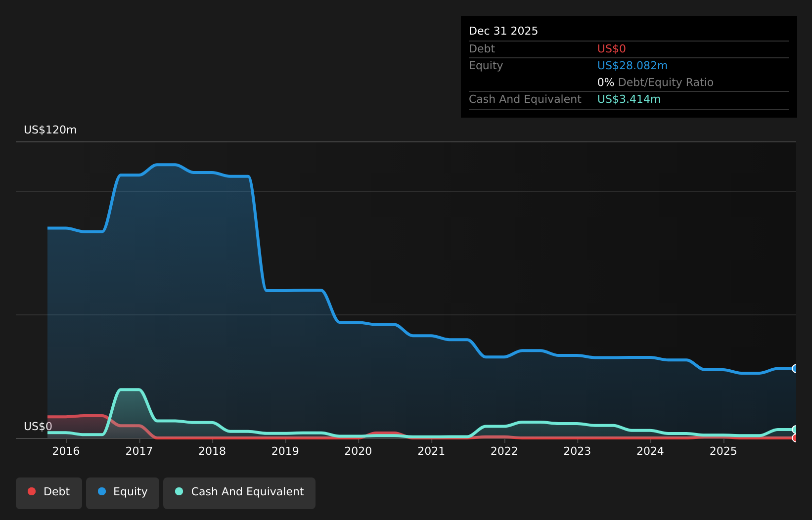Image resolution: width=812 pixels, height=520 pixels.
Task: Click the 2024 axis label
Action: pyautogui.click(x=650, y=451)
